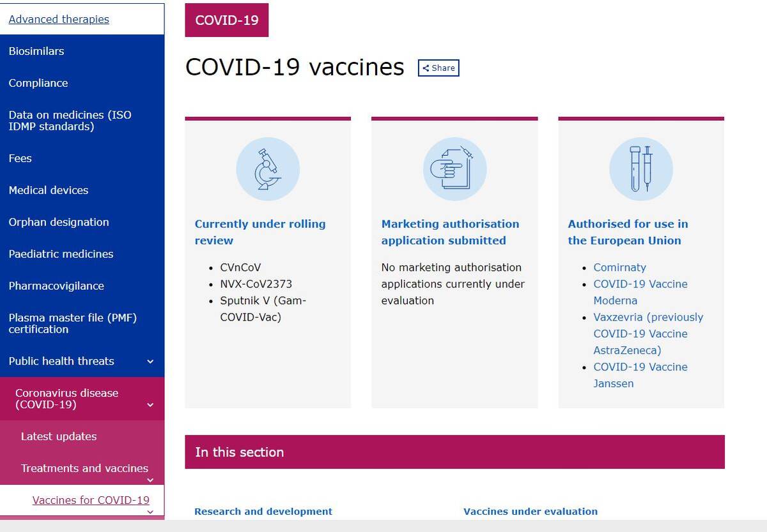Click the document and syringe application icon
767x532 pixels.
(454, 169)
